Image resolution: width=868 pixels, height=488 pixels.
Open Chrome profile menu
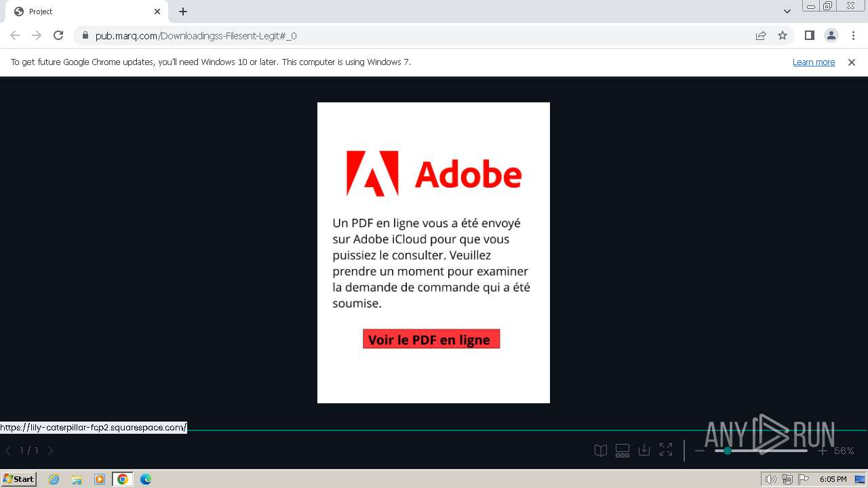[831, 35]
